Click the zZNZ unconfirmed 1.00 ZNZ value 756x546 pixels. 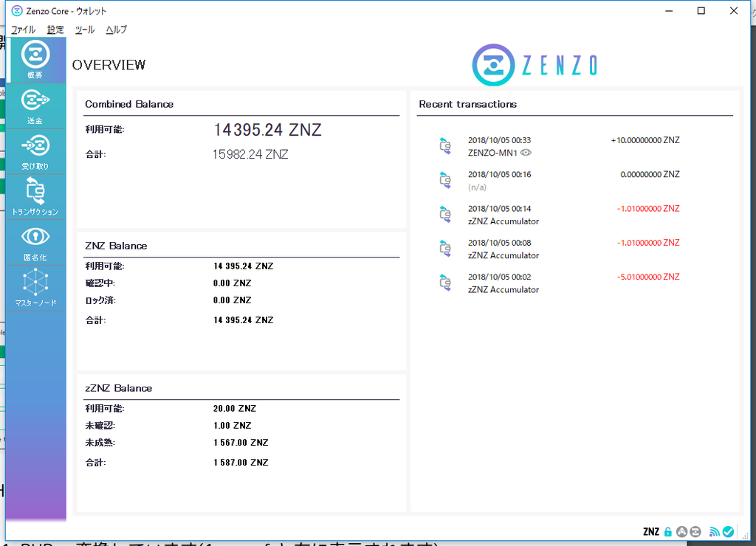(x=233, y=426)
